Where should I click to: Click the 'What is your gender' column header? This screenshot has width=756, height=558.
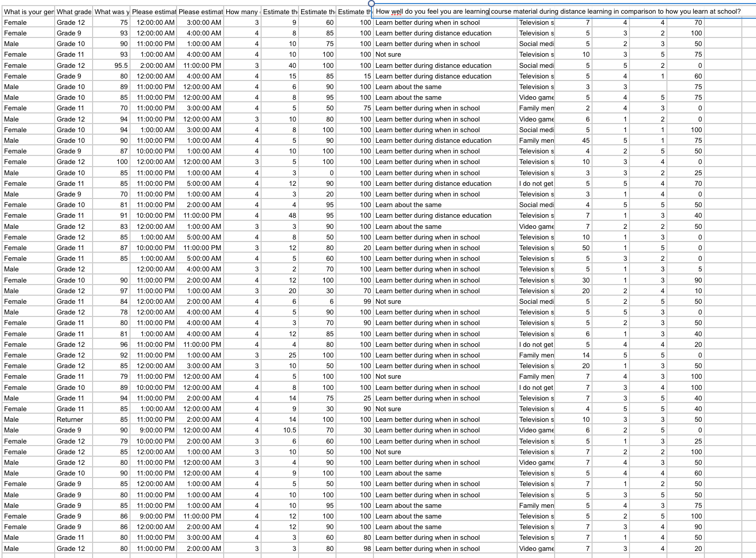coord(28,12)
